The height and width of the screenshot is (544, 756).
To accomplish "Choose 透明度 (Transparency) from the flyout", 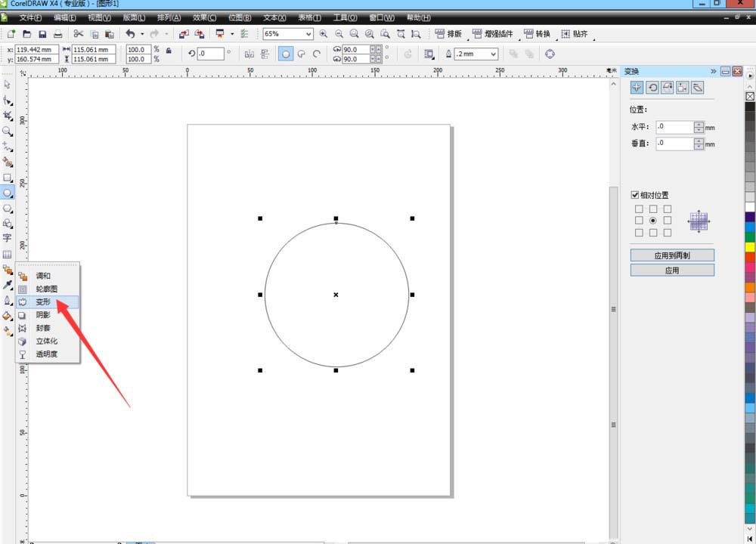I will tap(47, 354).
